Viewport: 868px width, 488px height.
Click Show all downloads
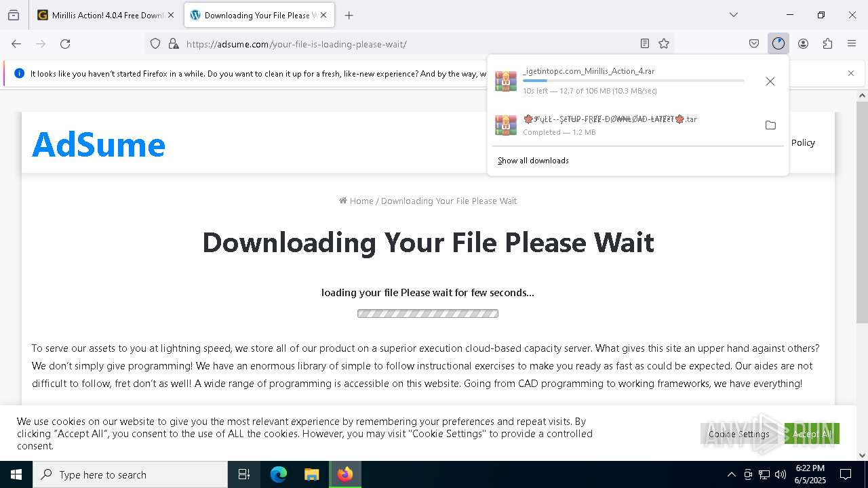[533, 161]
